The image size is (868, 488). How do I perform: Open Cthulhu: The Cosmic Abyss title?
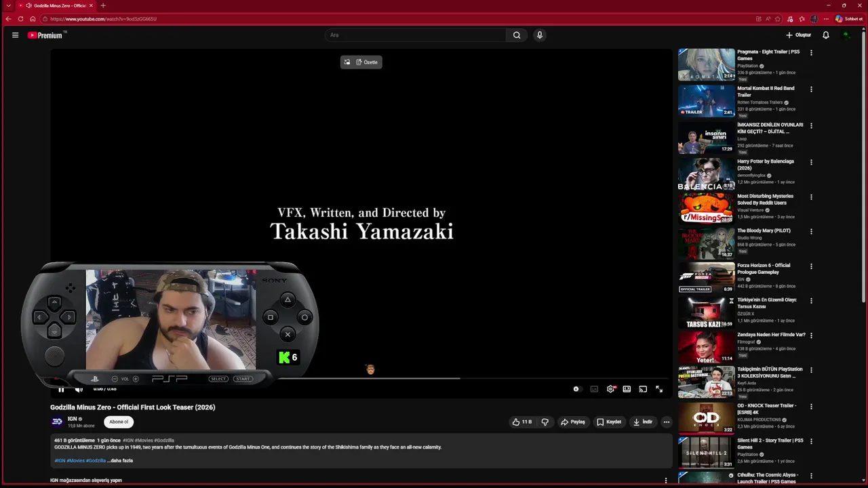pos(767,479)
